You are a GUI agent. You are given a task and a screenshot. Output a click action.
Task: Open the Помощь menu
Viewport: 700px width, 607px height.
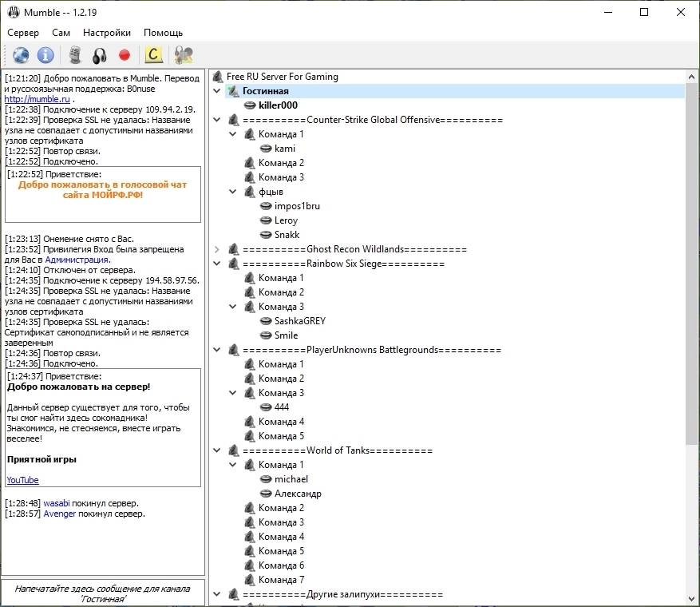coord(163,33)
